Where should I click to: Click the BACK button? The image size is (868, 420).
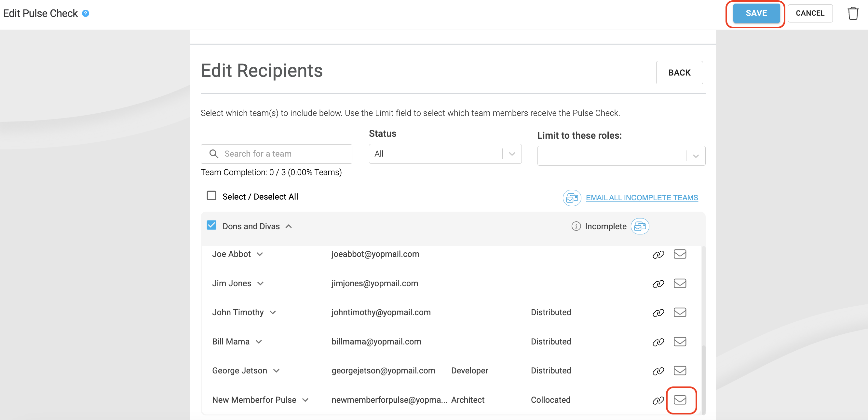click(679, 73)
